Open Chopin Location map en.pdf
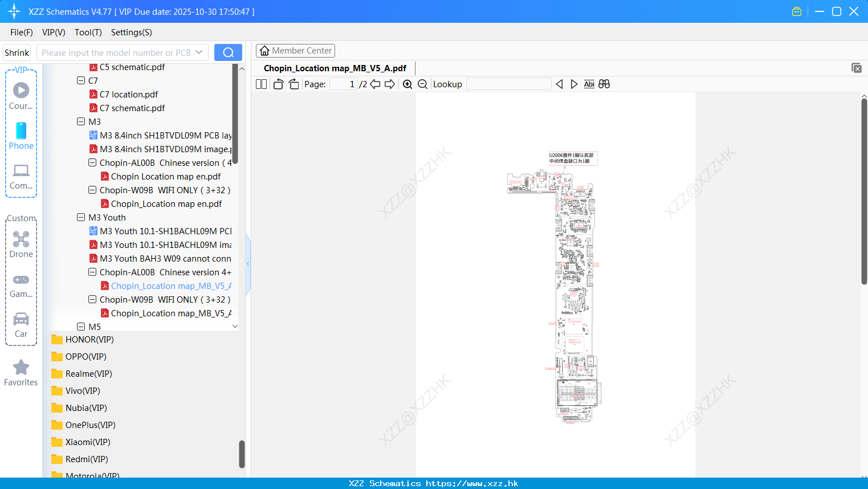The image size is (868, 489). point(166,176)
